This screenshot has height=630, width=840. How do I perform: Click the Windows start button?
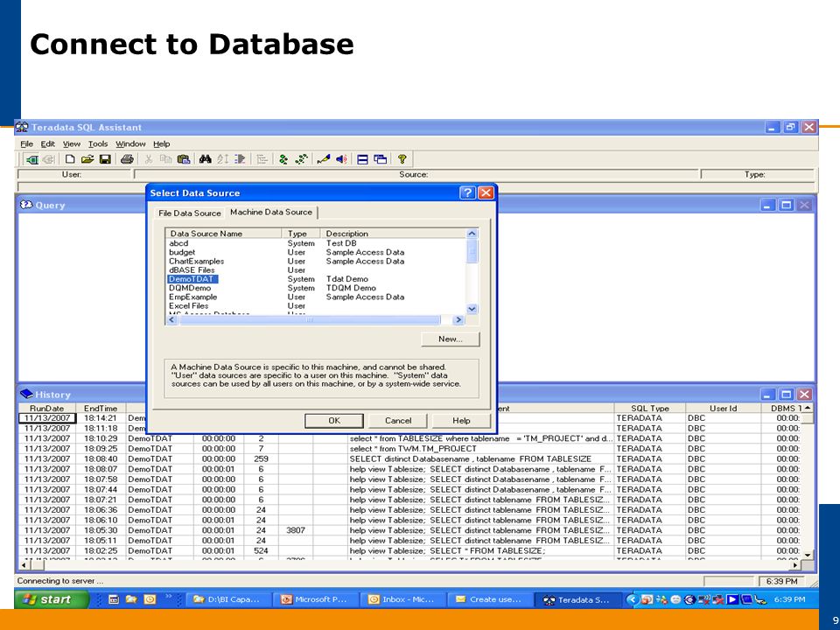click(52, 599)
